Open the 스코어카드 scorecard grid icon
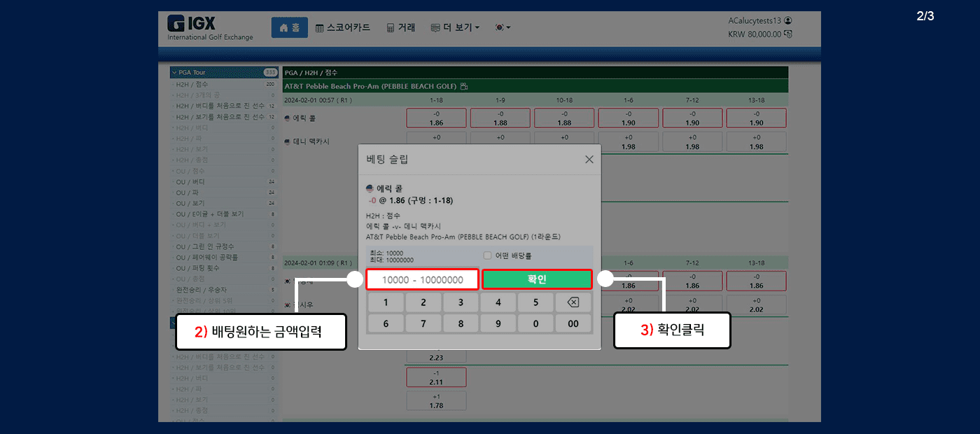Image resolution: width=980 pixels, height=434 pixels. pos(320,28)
